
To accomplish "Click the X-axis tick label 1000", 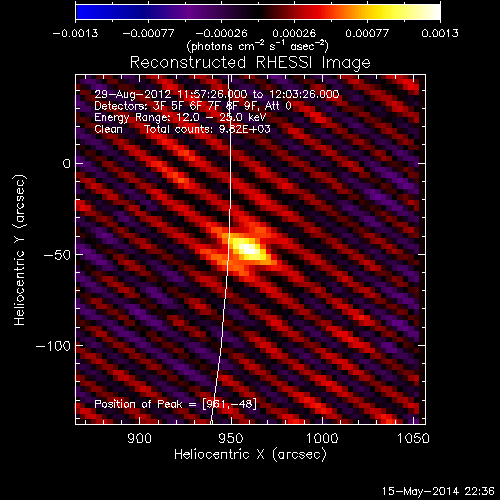I will (x=322, y=438).
